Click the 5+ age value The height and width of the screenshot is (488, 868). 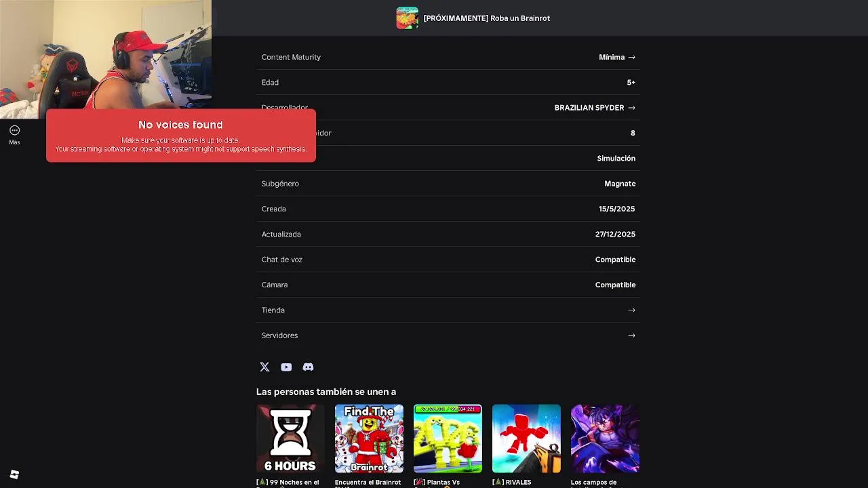[x=631, y=83]
